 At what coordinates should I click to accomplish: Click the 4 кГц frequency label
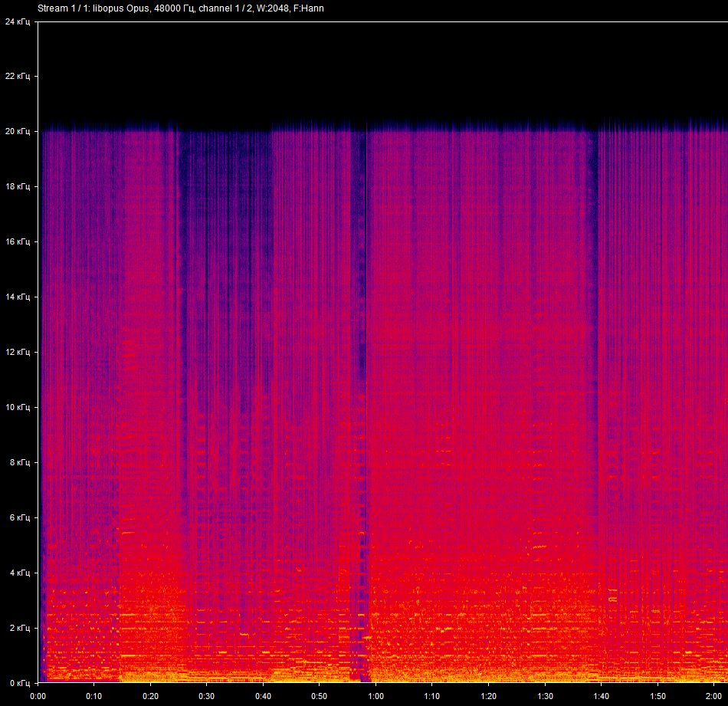click(x=20, y=573)
